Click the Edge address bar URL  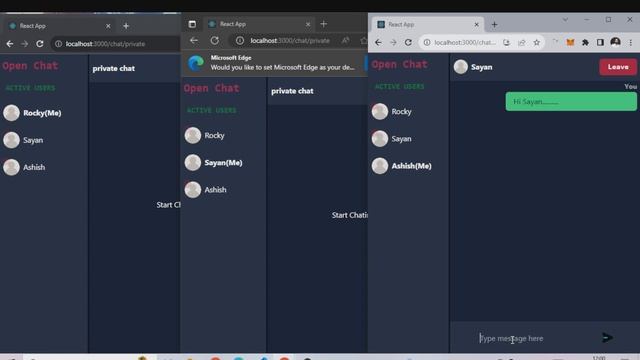tap(290, 40)
